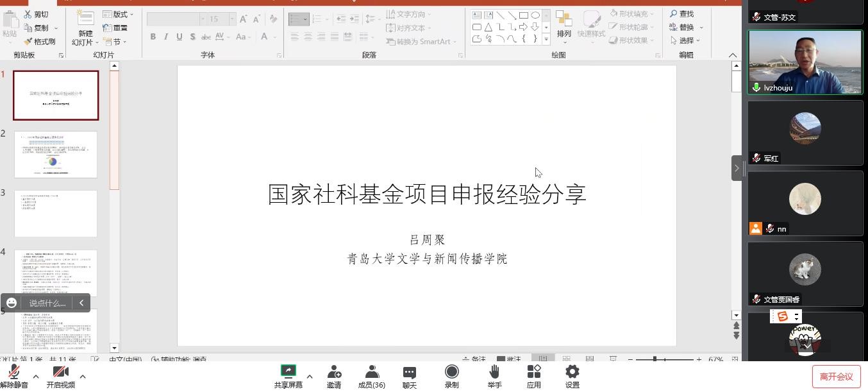Image resolution: width=868 pixels, height=392 pixels.
Task: Open the Invite (邀请) participants icon
Action: tap(334, 372)
